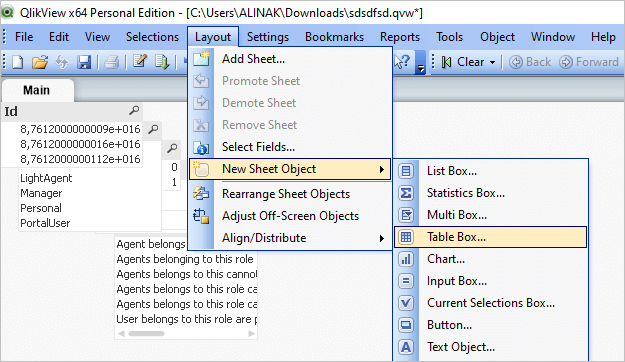Screen dimensions: 625x362
Task: Click the Text Object letter A icon
Action: point(406,347)
